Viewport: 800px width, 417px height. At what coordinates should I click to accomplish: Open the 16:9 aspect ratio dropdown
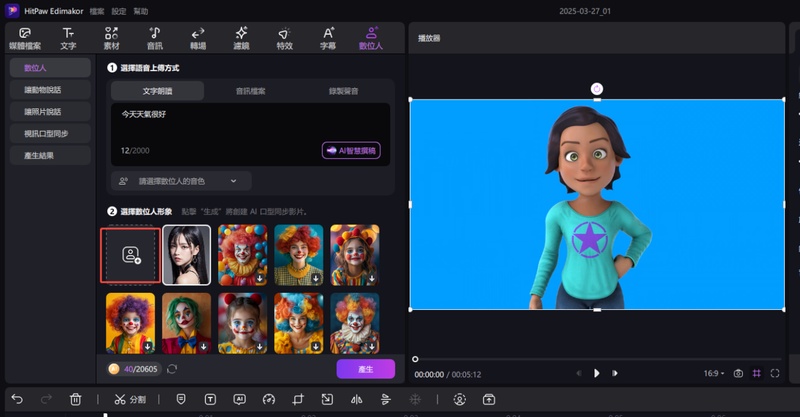tap(714, 374)
